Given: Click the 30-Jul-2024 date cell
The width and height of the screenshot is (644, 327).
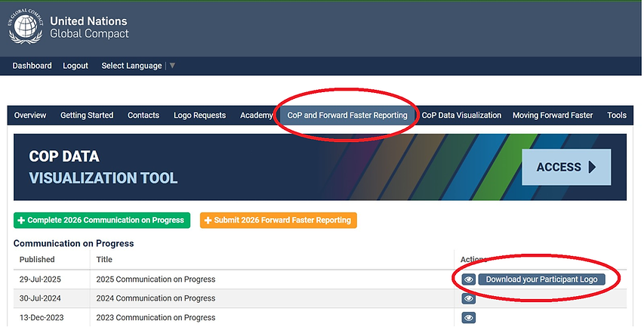Looking at the screenshot, I should (x=40, y=298).
